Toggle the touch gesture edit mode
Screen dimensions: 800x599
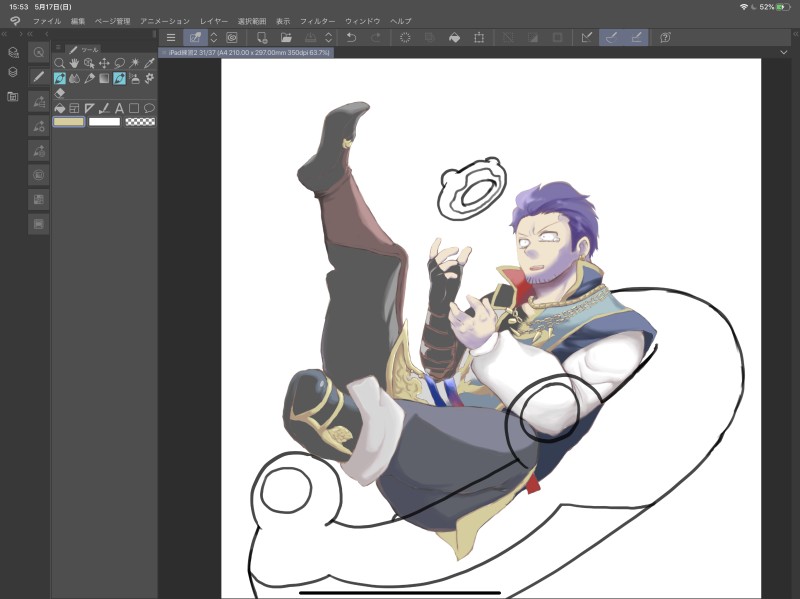(x=195, y=37)
